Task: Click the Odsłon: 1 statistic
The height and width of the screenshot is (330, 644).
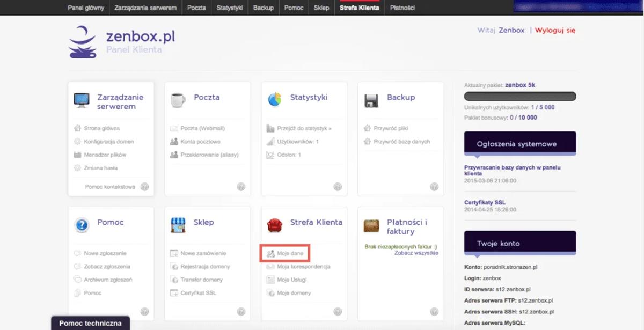Action: point(289,155)
